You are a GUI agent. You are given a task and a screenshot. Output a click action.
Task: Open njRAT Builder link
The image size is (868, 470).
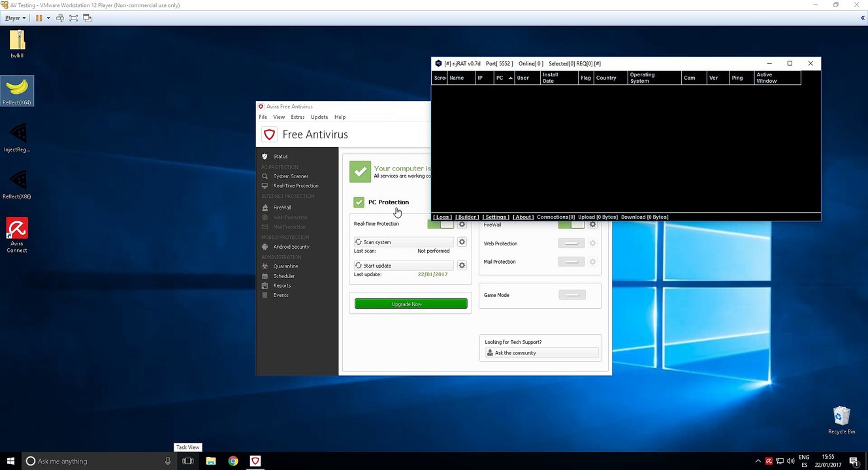(x=467, y=217)
